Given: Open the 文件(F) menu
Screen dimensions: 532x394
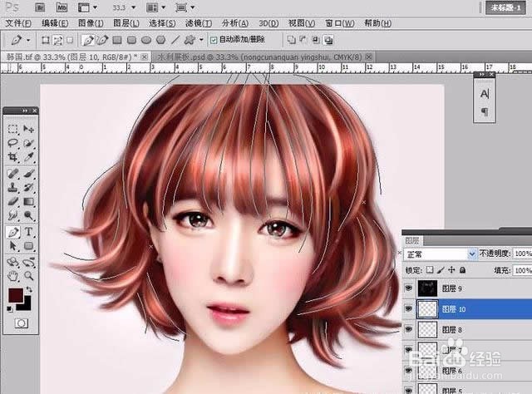Looking at the screenshot, I should [18, 23].
